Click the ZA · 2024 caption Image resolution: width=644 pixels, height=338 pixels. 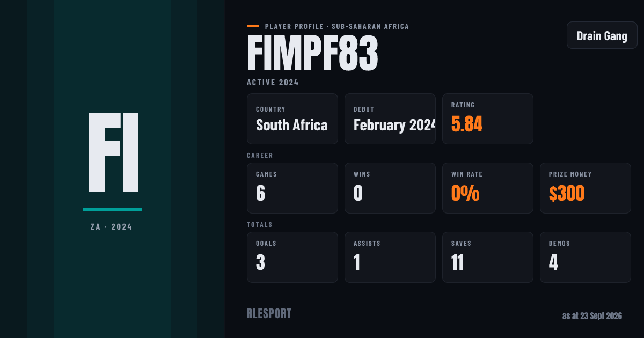pos(112,227)
